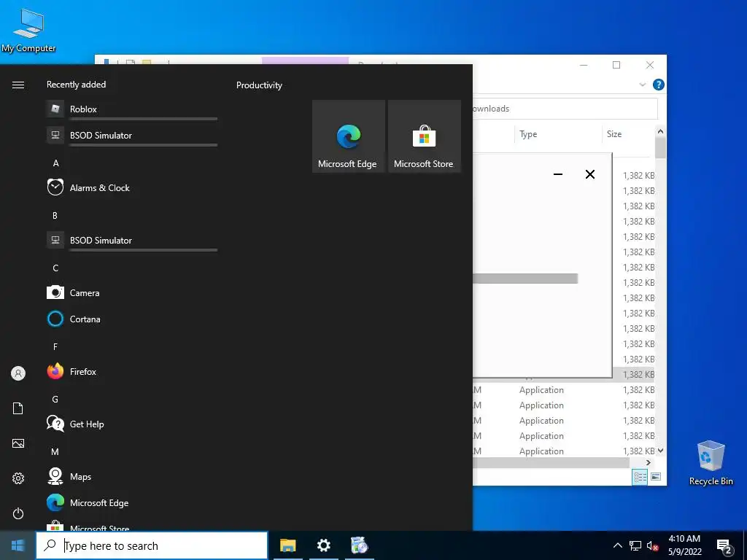Click the Size column header
747x560 pixels.
(628, 134)
